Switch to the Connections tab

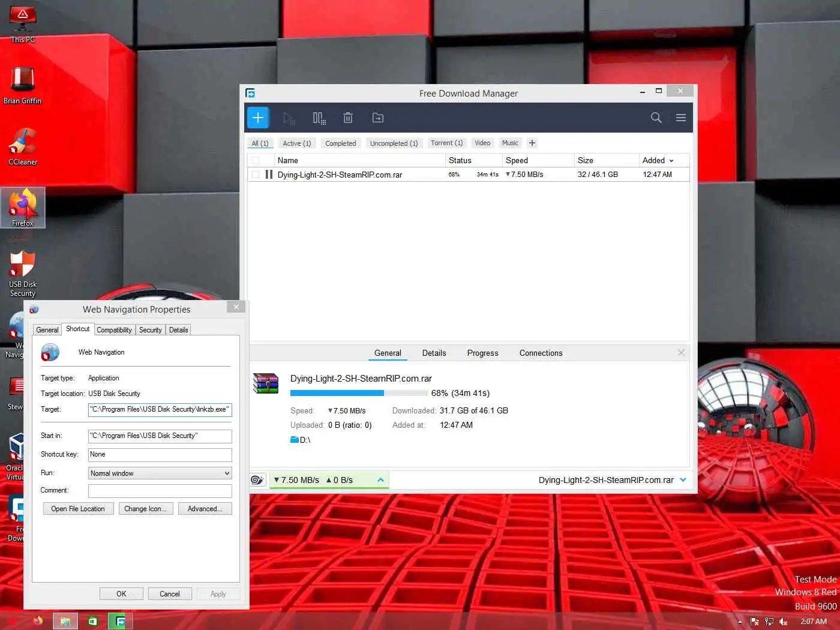click(x=541, y=353)
